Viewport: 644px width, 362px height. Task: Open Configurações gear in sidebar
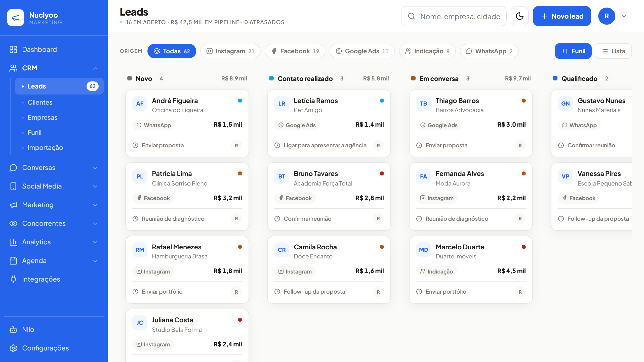[x=54, y=348]
